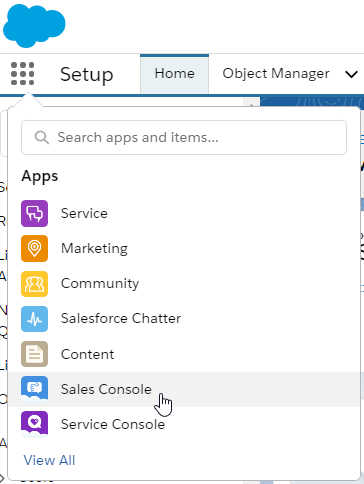Click the Salesforce cloud logo
Viewport: 364px width, 484px height.
pos(34,26)
